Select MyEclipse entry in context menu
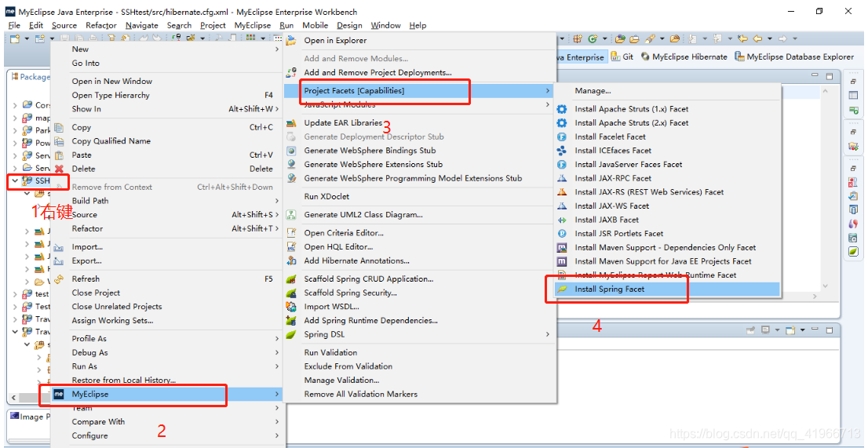Screen dimensions: 868x448 (166, 394)
